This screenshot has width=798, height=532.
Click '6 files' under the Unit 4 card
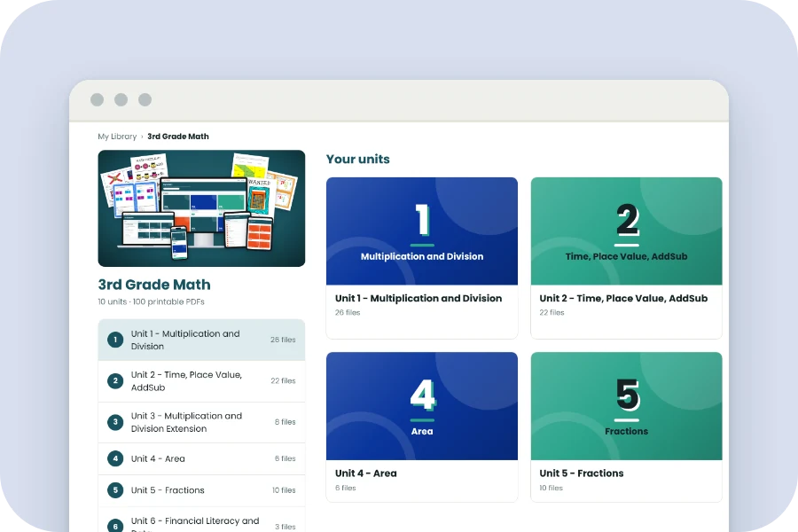click(346, 488)
